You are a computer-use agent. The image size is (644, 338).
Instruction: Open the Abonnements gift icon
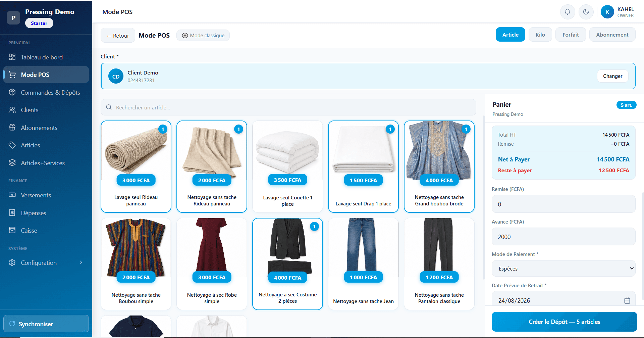(12, 128)
